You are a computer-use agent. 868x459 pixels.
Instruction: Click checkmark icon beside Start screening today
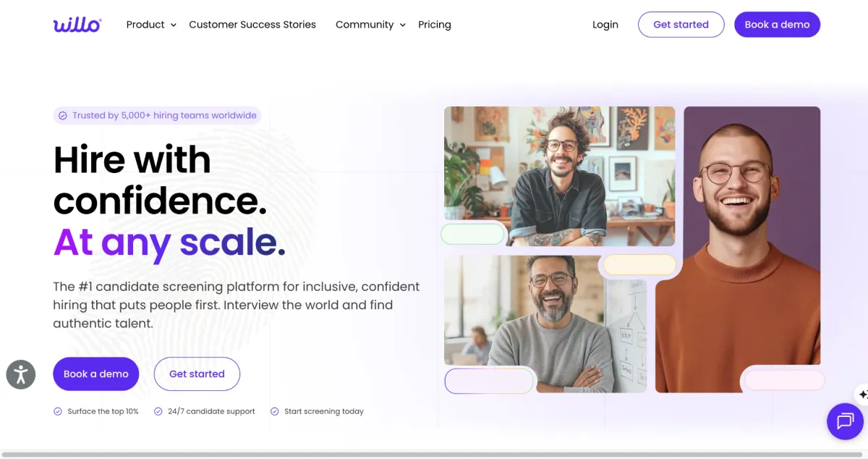coord(275,411)
